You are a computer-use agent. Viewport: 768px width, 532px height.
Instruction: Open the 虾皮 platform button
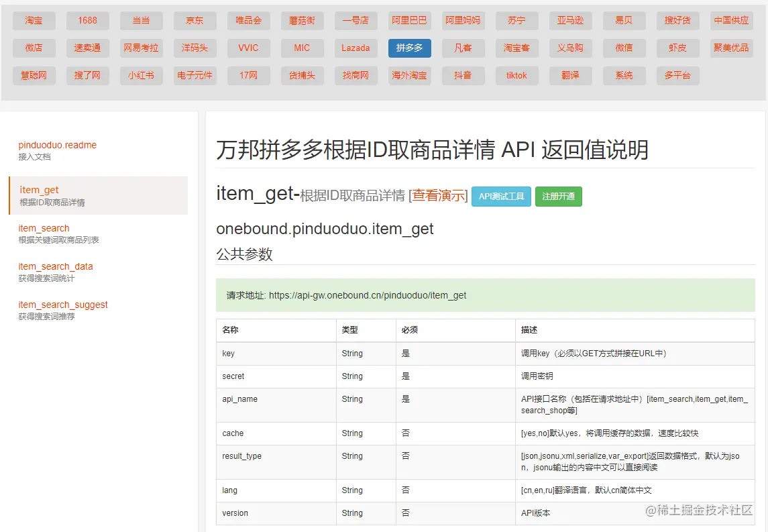pos(677,48)
